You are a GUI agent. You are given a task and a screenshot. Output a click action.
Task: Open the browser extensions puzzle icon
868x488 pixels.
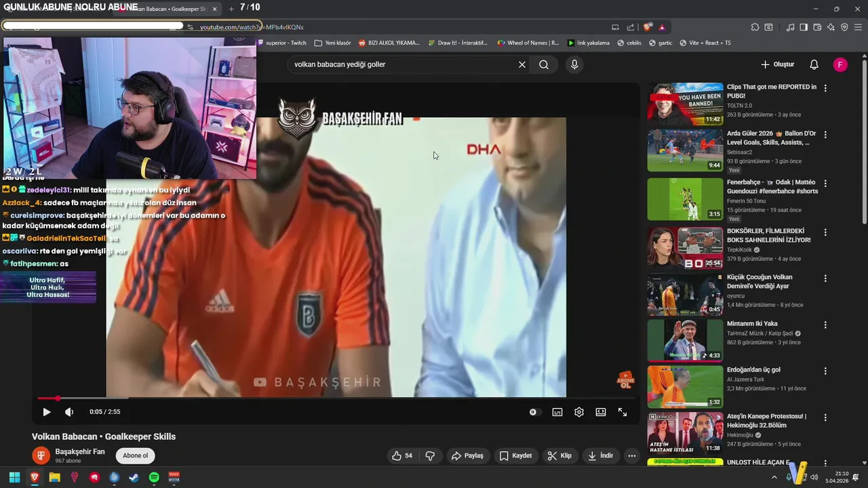(755, 27)
